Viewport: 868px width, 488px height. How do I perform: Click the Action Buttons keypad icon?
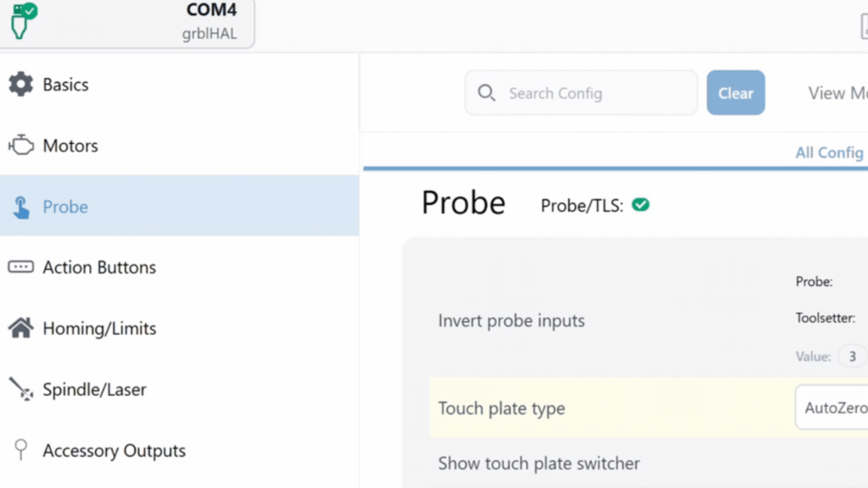20,267
